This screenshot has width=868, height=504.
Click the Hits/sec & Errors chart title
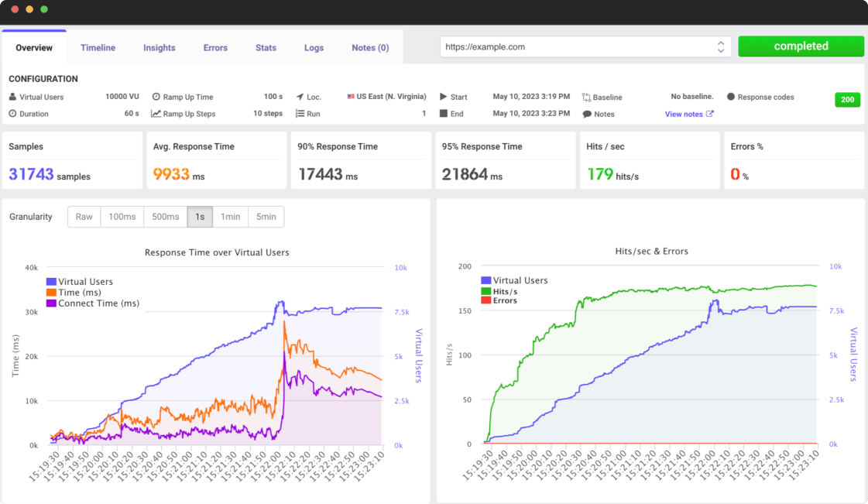[x=651, y=251]
